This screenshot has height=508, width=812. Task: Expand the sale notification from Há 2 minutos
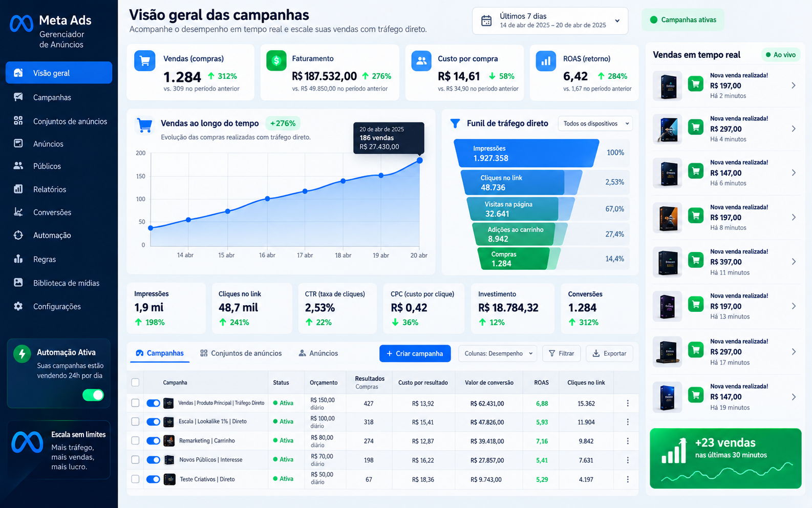coord(794,86)
